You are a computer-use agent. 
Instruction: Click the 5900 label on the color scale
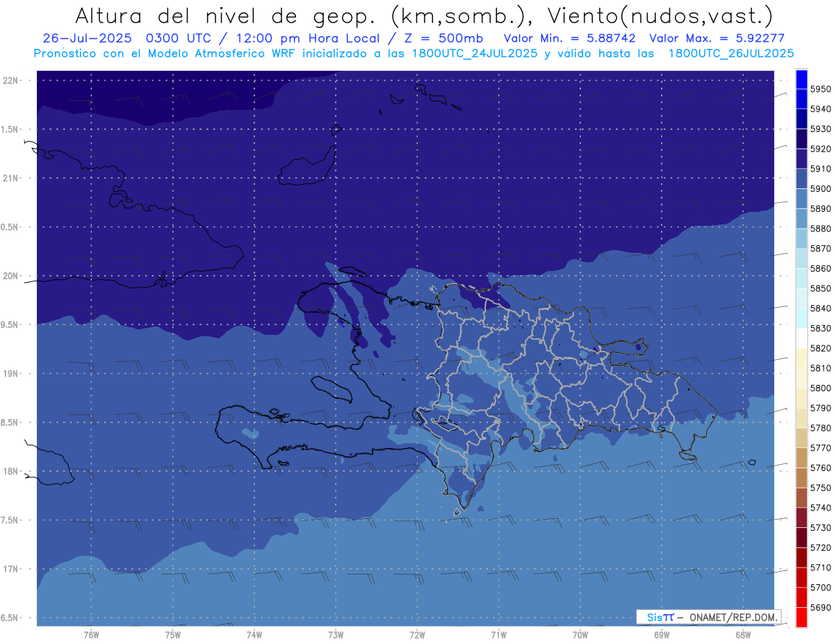(x=821, y=188)
